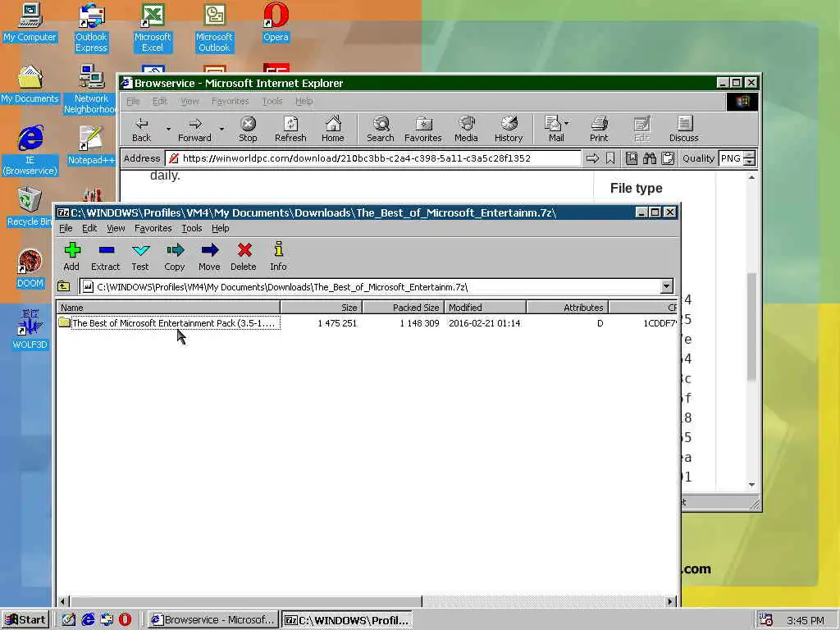Open the Forward button dropdown arrow
840x630 pixels.
(x=221, y=129)
